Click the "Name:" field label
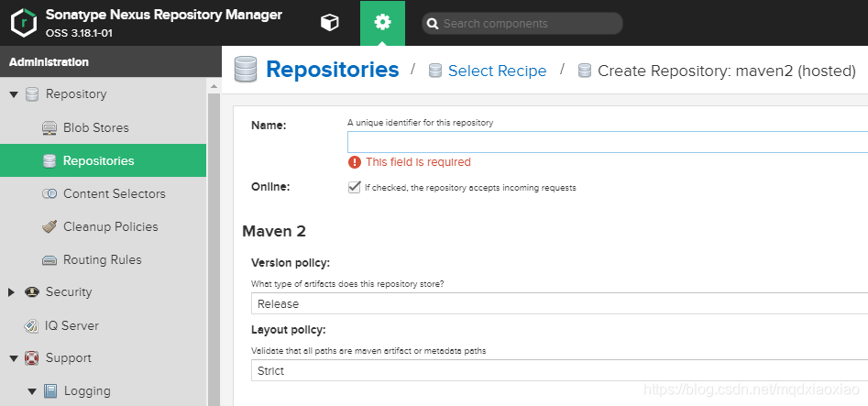This screenshot has height=406, width=868. coord(269,126)
